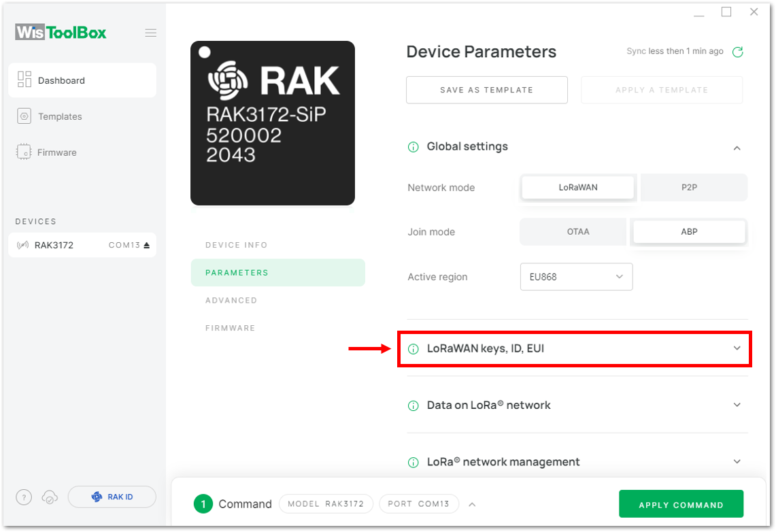Viewport: 776px width, 532px height.
Task: Click the cloud sync status icon
Action: click(50, 497)
